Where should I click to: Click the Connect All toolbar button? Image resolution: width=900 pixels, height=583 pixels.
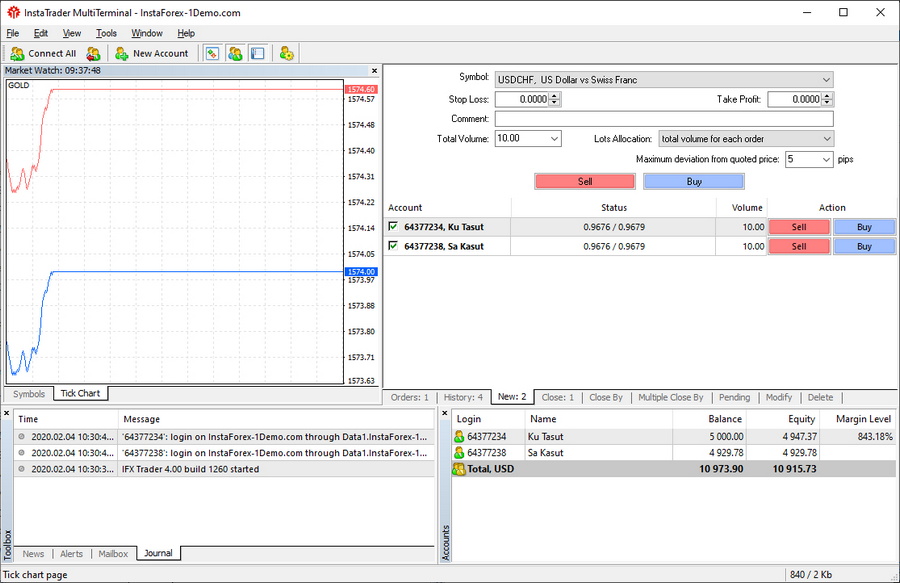(x=43, y=53)
